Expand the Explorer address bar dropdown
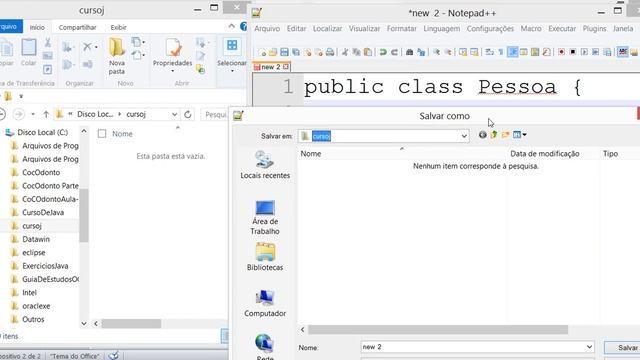 point(174,114)
